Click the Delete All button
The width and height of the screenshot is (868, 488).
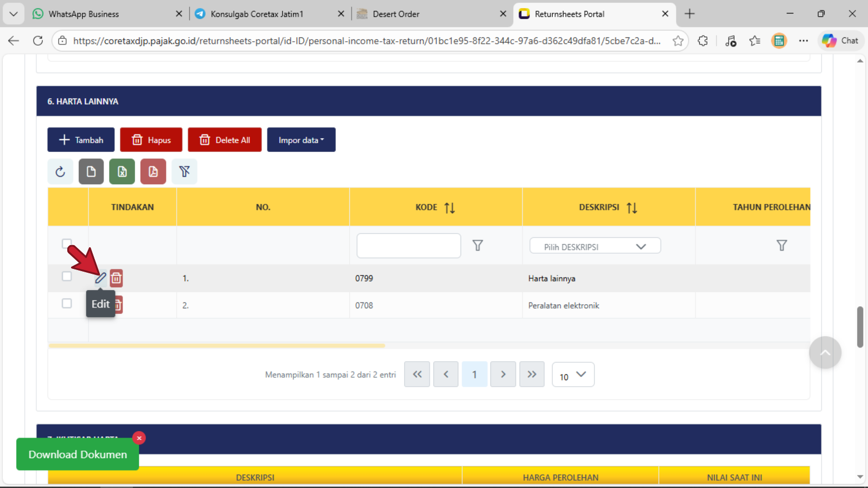click(x=225, y=140)
